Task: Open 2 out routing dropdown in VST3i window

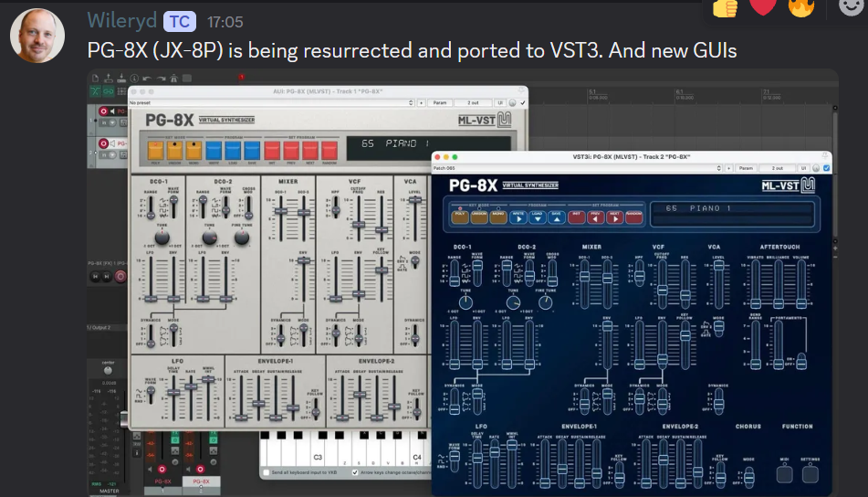Action: coord(778,168)
